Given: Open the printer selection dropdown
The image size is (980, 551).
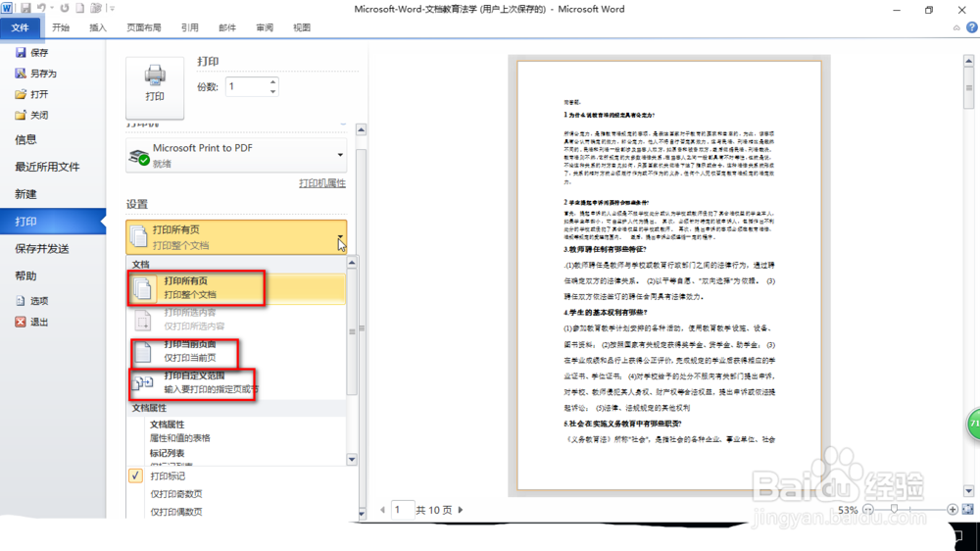Looking at the screenshot, I should pyautogui.click(x=340, y=155).
